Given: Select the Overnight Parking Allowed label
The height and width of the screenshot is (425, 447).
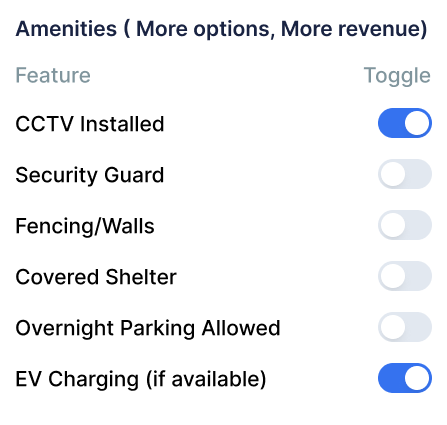Looking at the screenshot, I should click(x=148, y=328).
